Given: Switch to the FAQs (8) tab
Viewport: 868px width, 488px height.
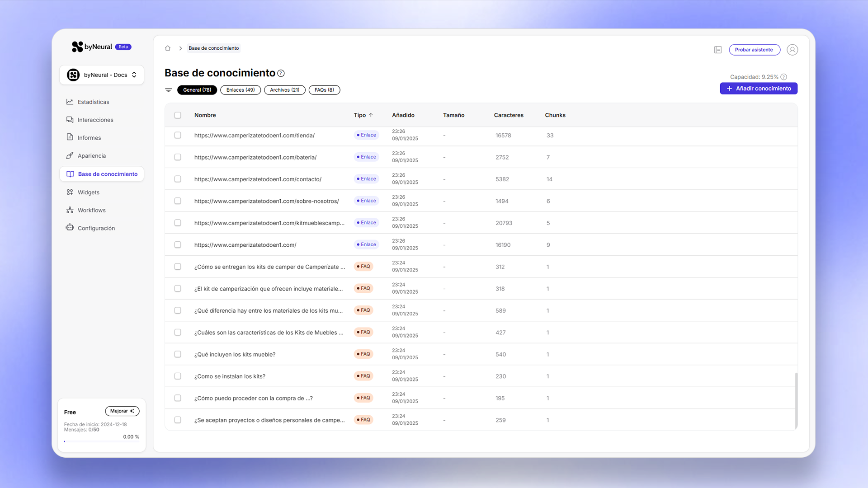Looking at the screenshot, I should [x=324, y=90].
